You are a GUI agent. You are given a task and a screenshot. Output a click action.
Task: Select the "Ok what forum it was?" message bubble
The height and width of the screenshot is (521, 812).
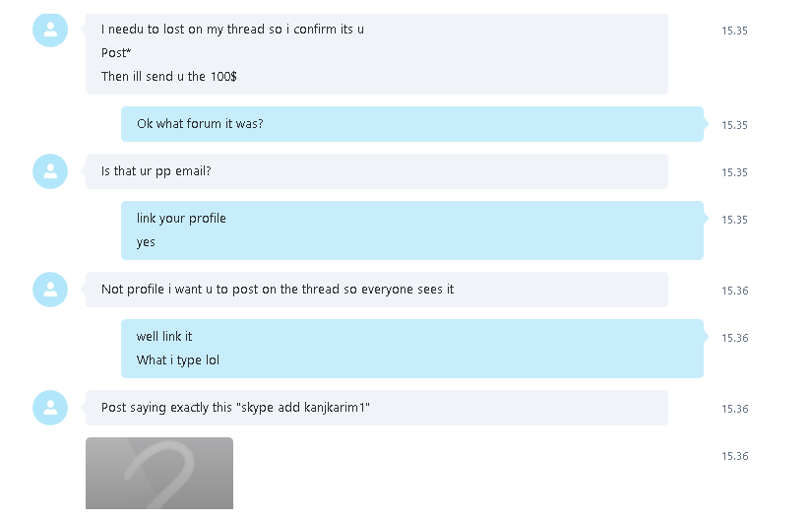point(412,124)
